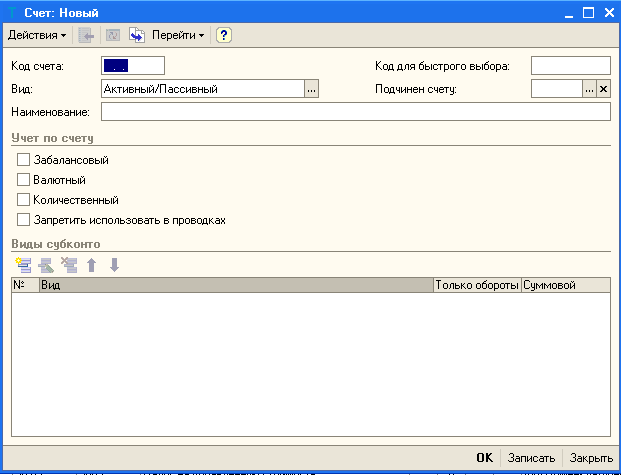Enable the Количественный checkbox
This screenshot has width=621, height=475.
[x=23, y=200]
